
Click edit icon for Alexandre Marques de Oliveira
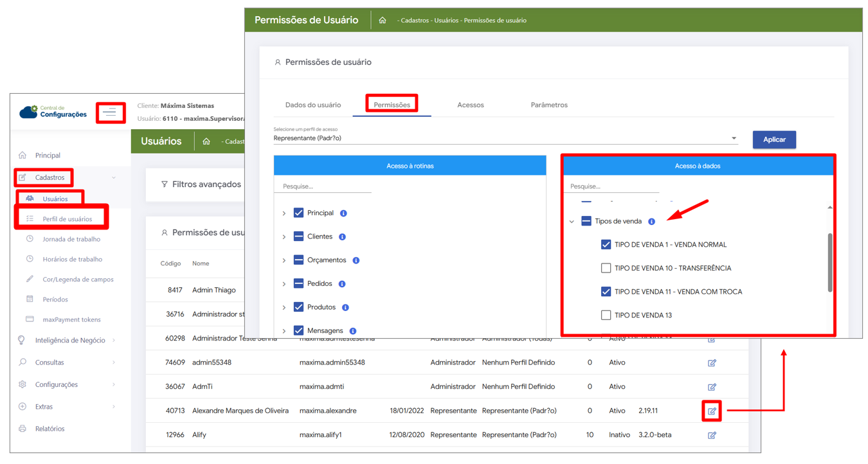pos(712,411)
